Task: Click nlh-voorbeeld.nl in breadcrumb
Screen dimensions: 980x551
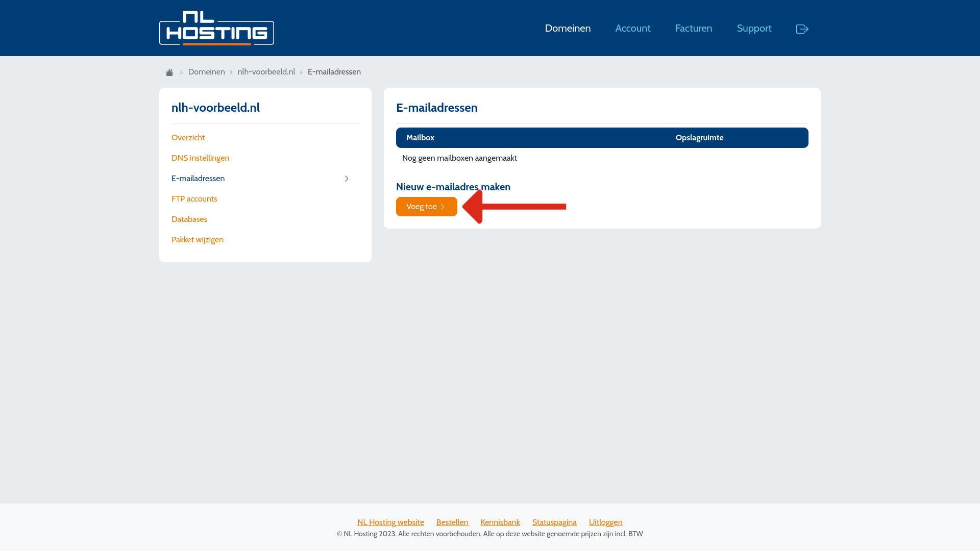Action: pos(266,72)
